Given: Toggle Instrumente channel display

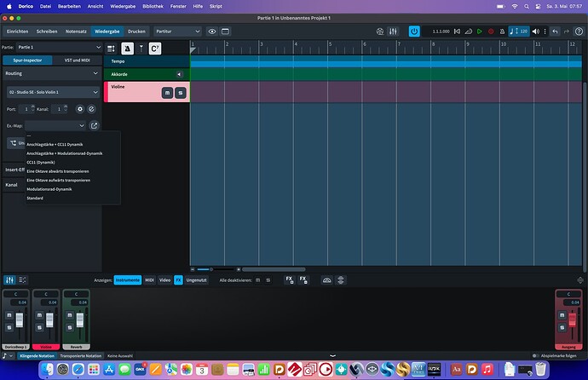Looking at the screenshot, I should pos(128,280).
